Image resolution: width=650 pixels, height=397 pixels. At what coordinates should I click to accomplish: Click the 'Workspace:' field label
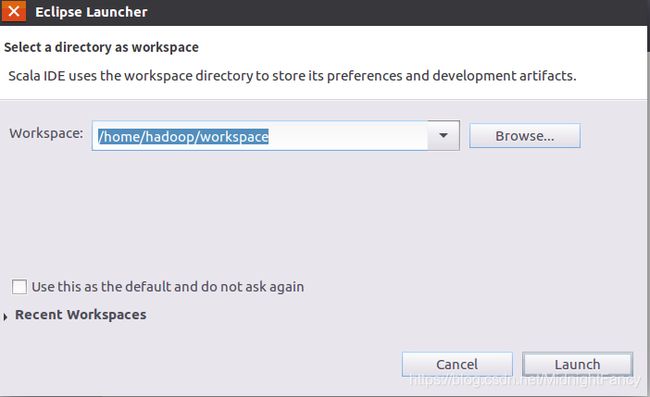tap(46, 133)
